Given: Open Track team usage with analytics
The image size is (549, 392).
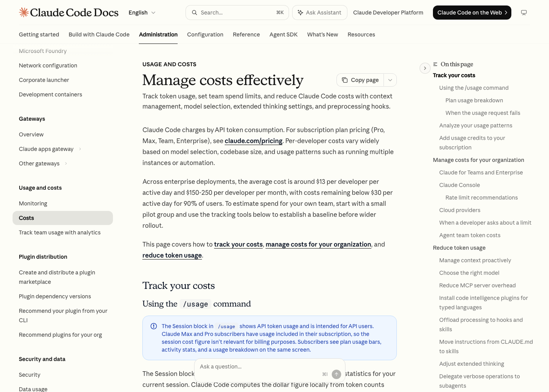Looking at the screenshot, I should [x=60, y=232].
